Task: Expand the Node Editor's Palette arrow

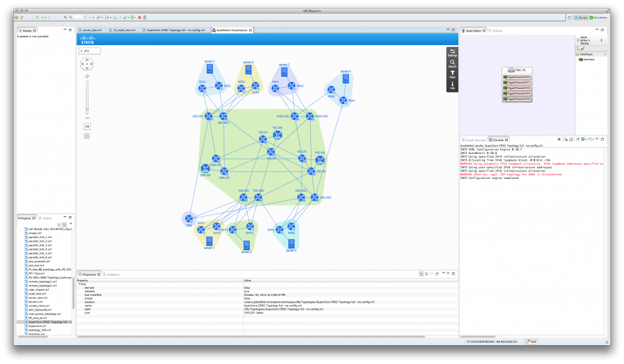Action: [602, 40]
